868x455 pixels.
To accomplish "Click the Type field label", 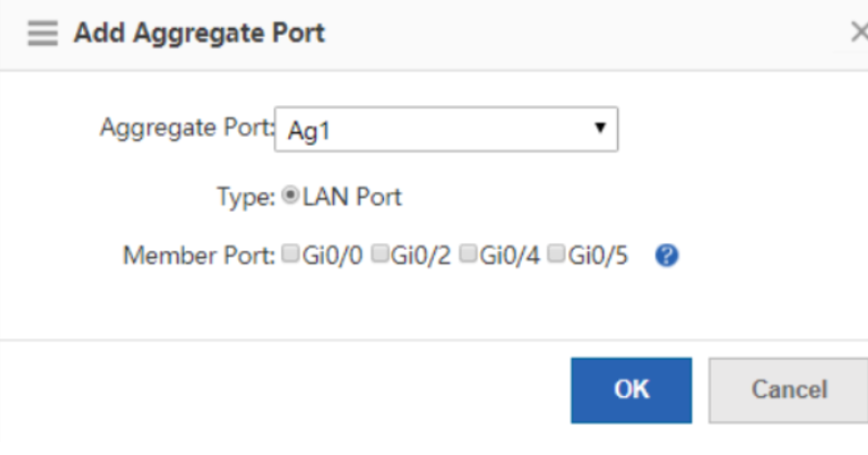I will [246, 198].
